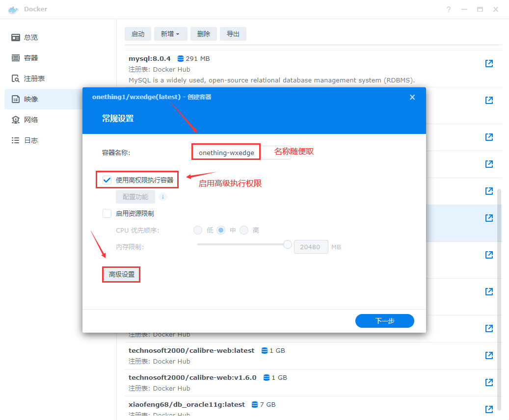Open 高级设置 advanced settings

click(121, 274)
